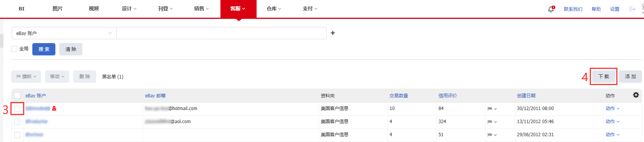Click the transaction count 10 cell
The image size is (644, 142).
[392, 109]
